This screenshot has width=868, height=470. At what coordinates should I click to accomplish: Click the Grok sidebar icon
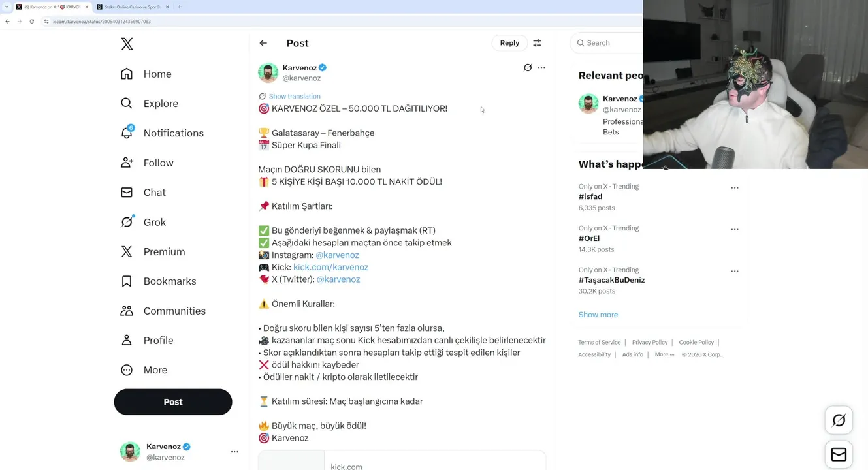[x=127, y=221]
